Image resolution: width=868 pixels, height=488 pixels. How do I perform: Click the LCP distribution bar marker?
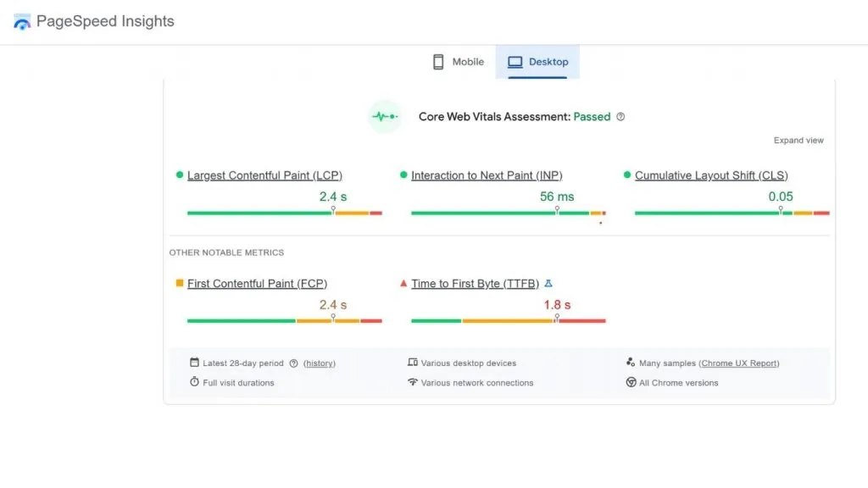(333, 210)
